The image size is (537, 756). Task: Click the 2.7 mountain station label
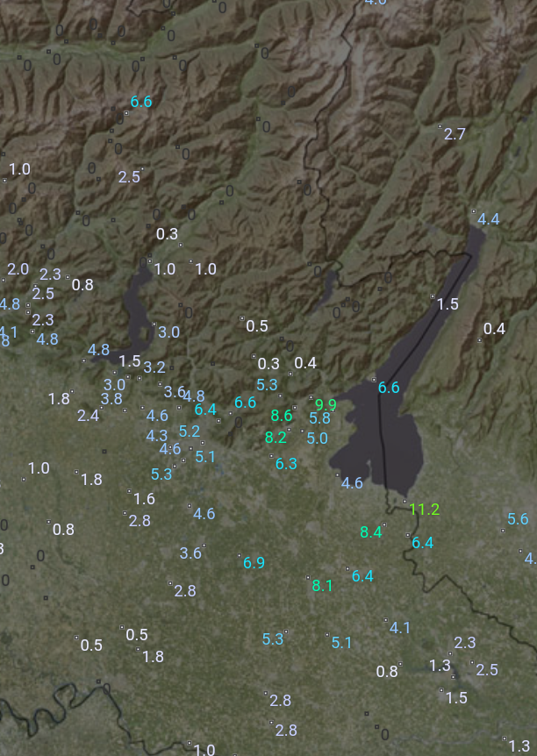coord(455,134)
